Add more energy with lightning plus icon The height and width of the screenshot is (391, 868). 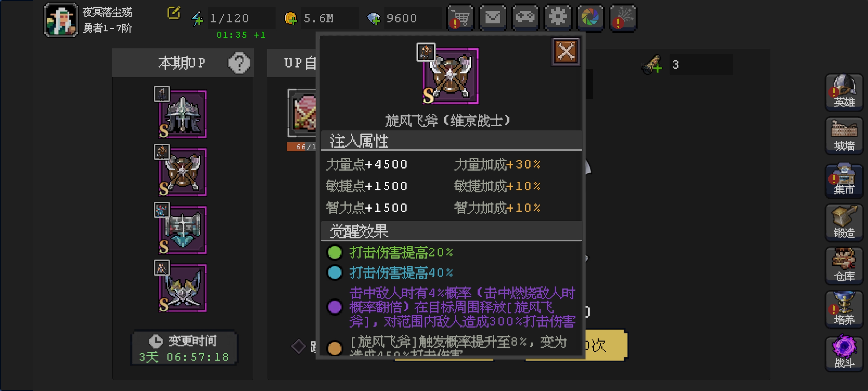tap(198, 19)
